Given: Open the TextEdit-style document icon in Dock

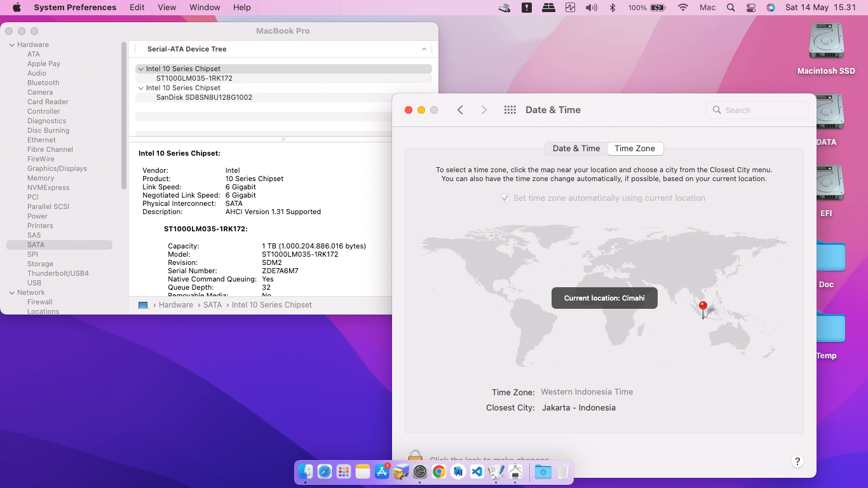Looking at the screenshot, I should tap(496, 471).
